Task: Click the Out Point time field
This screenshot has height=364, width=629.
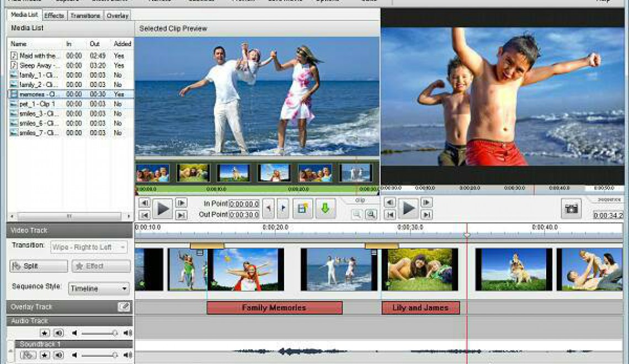Action: point(244,215)
